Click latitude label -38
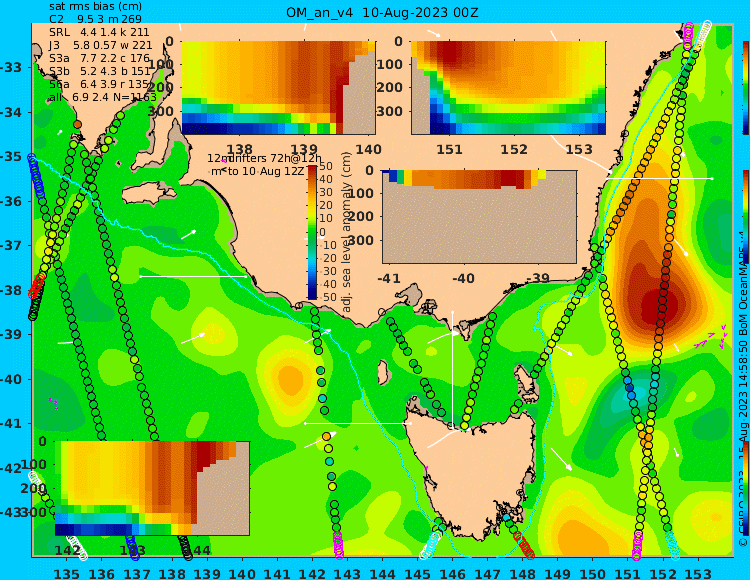The width and height of the screenshot is (750, 580). 11,290
